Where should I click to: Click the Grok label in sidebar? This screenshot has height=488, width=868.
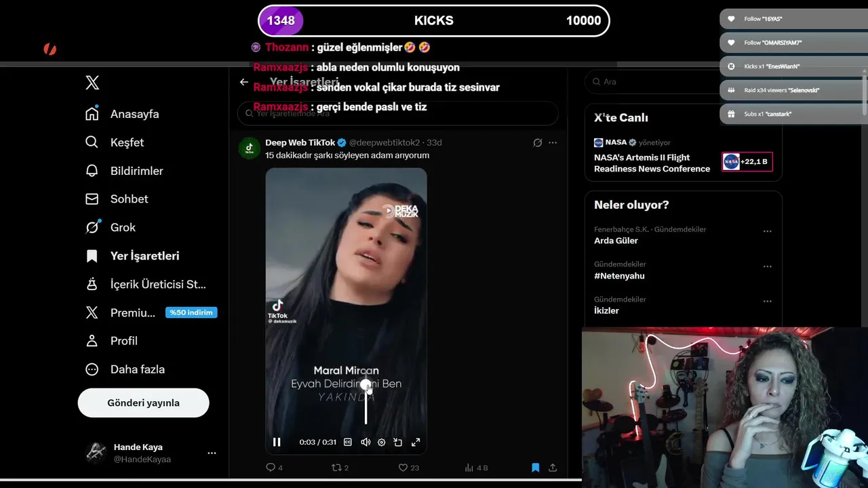(x=123, y=228)
